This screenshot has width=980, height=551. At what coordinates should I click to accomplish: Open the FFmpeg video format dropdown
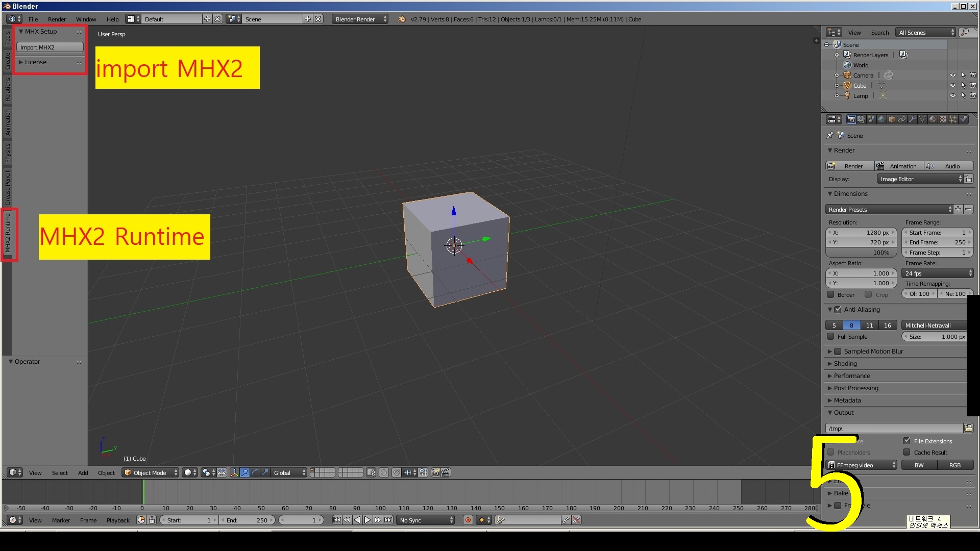861,465
